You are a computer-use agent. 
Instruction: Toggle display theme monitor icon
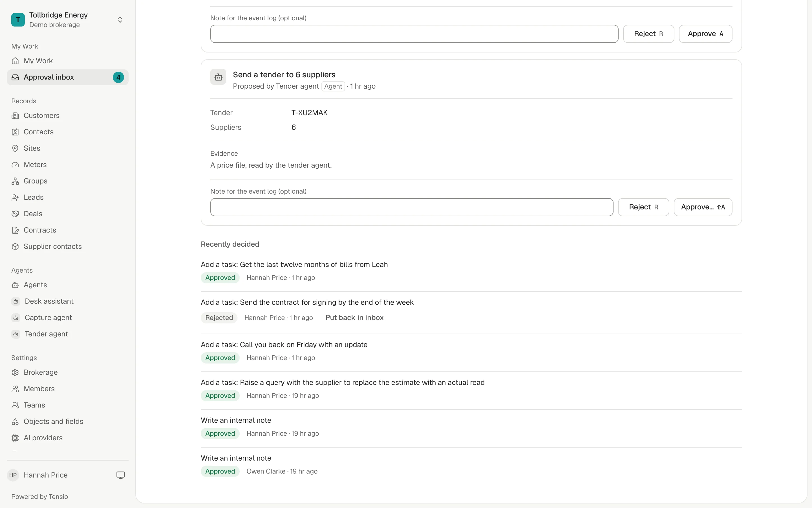coord(120,475)
